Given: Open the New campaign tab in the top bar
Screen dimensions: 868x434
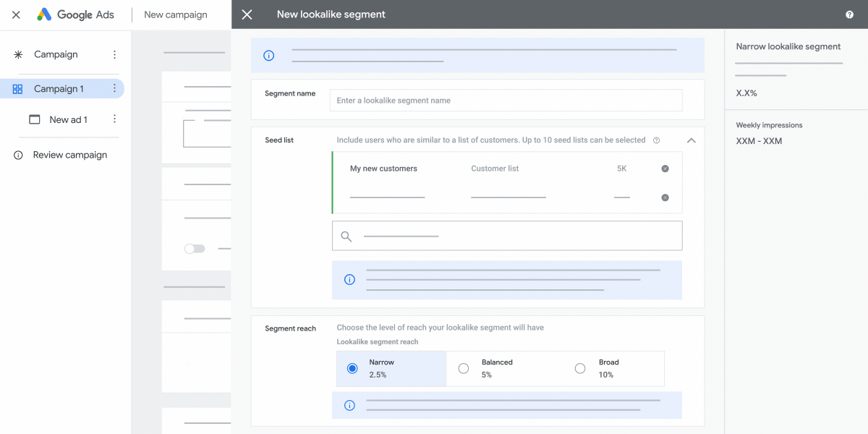Looking at the screenshot, I should point(174,14).
